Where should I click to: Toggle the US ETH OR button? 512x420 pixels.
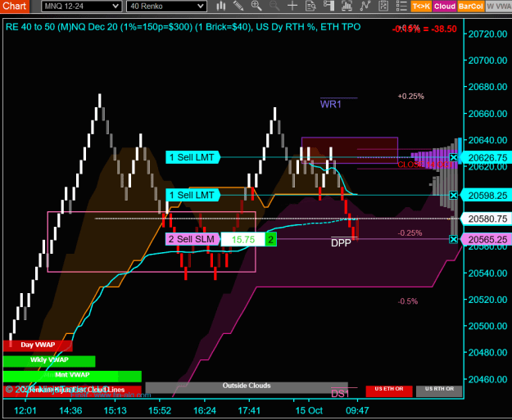click(x=389, y=391)
